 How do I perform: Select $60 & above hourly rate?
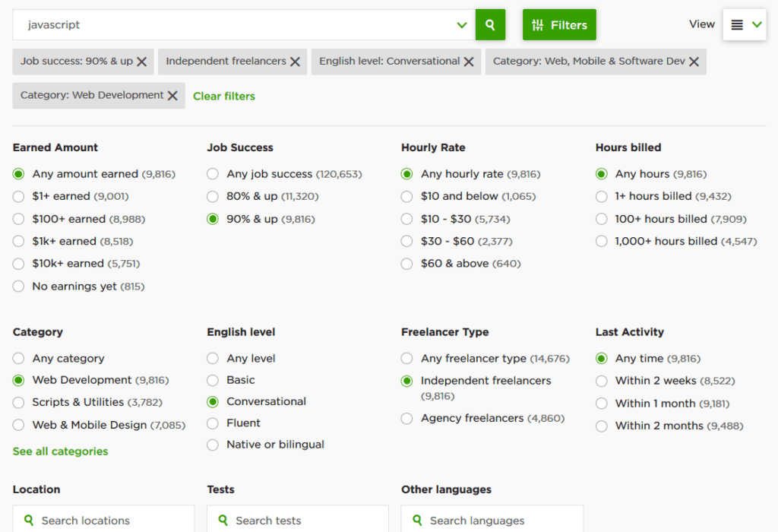point(407,264)
